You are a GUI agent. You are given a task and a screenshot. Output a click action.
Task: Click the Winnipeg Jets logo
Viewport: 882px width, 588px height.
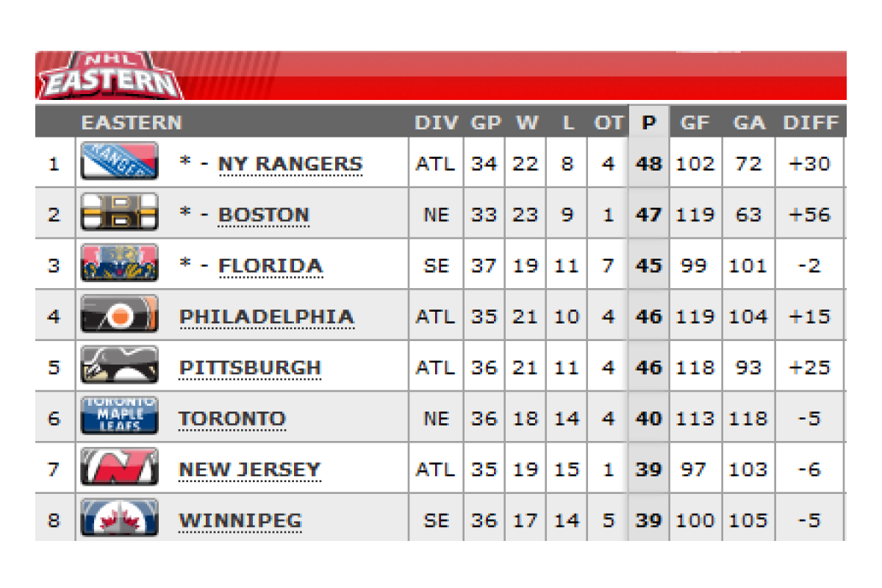tap(119, 519)
